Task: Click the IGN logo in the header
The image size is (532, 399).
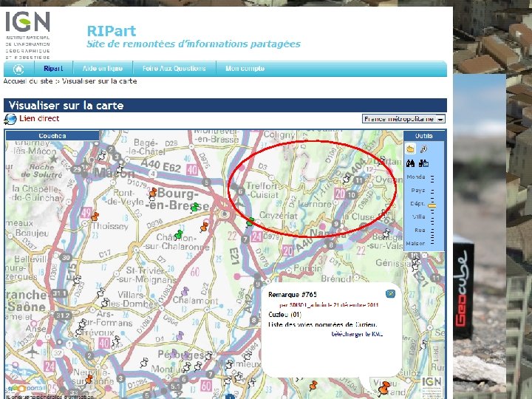Action: (28, 35)
